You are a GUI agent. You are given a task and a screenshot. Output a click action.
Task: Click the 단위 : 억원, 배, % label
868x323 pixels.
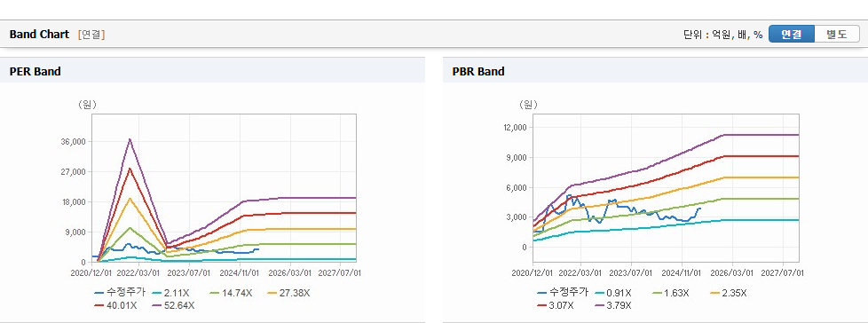[723, 35]
